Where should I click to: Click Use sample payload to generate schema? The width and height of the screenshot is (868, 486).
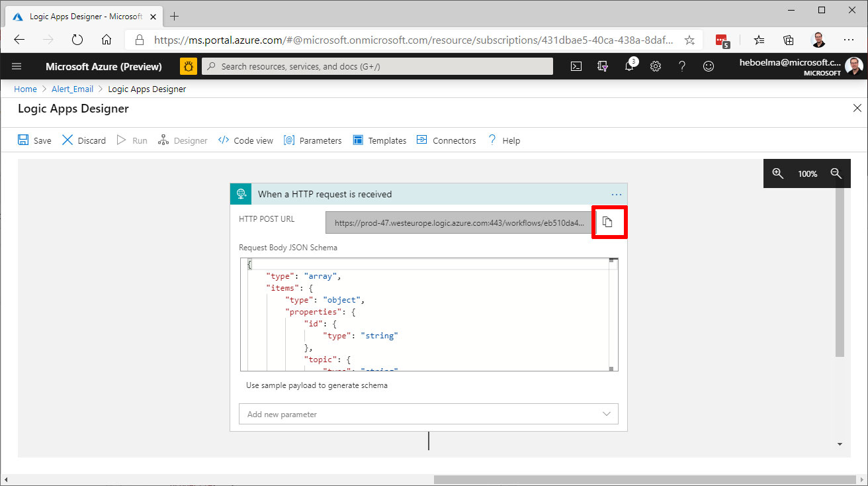tap(317, 385)
